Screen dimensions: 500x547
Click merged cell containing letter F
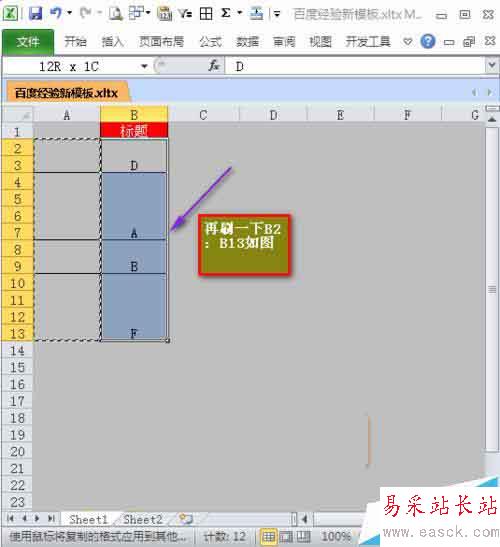coord(134,307)
